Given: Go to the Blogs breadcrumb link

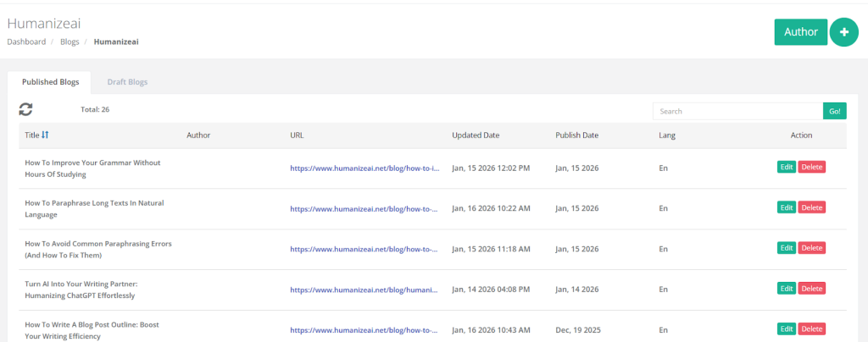Looking at the screenshot, I should click(x=70, y=41).
